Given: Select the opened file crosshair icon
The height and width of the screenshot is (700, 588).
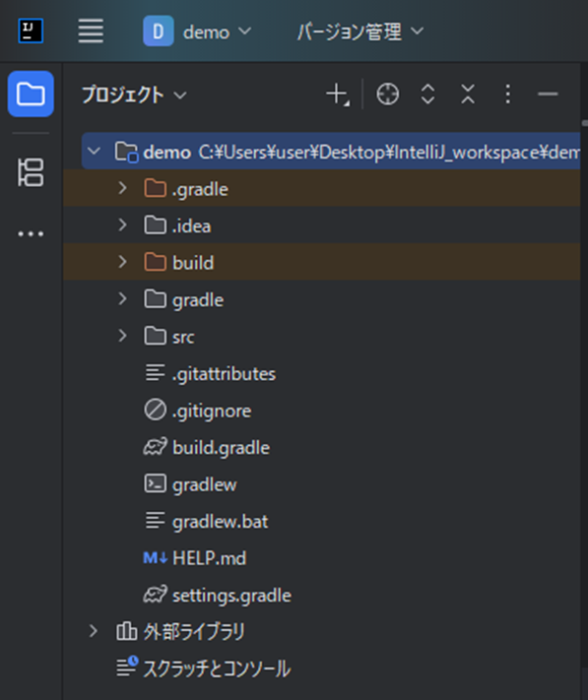Looking at the screenshot, I should click(x=387, y=95).
